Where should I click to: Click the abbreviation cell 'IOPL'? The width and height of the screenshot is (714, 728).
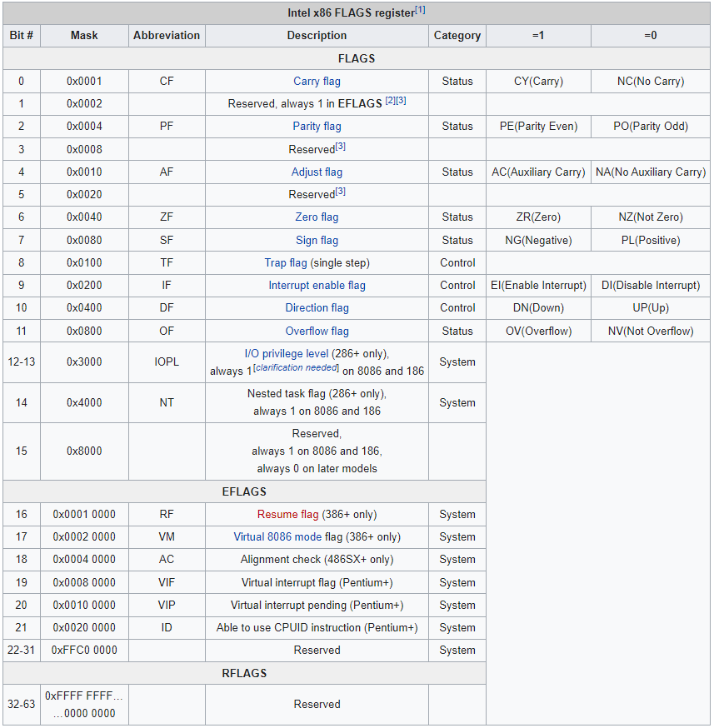pos(167,362)
